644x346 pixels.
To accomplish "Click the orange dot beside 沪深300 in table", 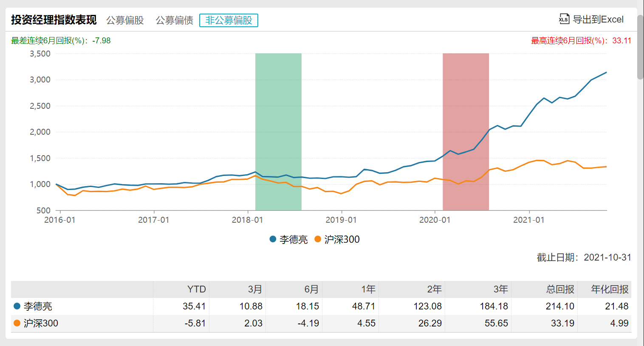I will [17, 323].
